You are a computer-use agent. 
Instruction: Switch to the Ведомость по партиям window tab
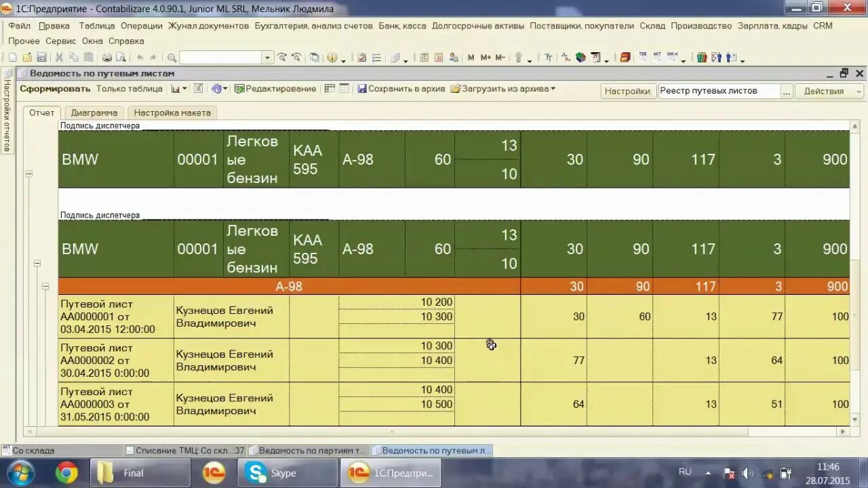(309, 450)
